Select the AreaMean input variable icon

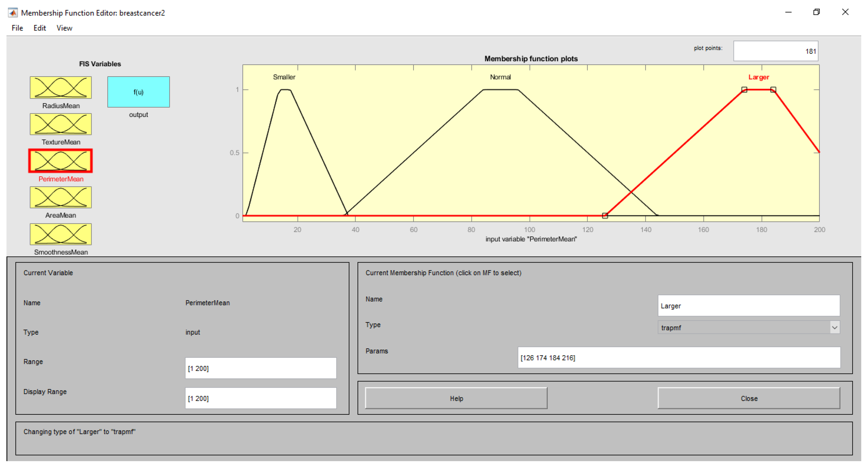(61, 197)
